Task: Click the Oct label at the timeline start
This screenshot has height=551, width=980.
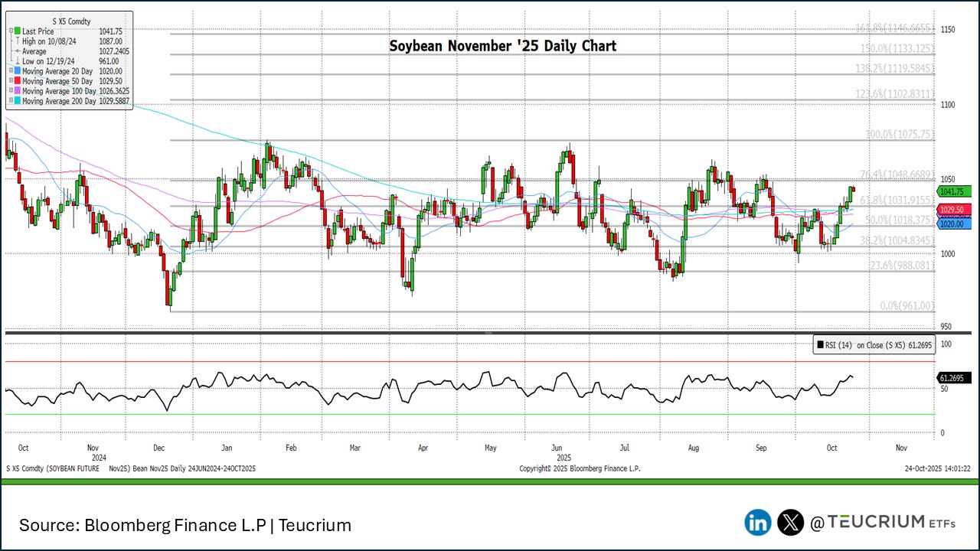Action: click(23, 448)
